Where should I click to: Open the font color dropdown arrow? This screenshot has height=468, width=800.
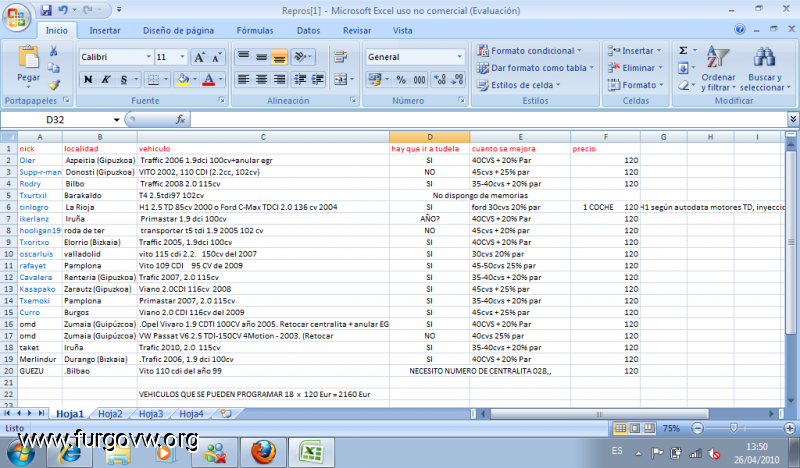coord(220,79)
